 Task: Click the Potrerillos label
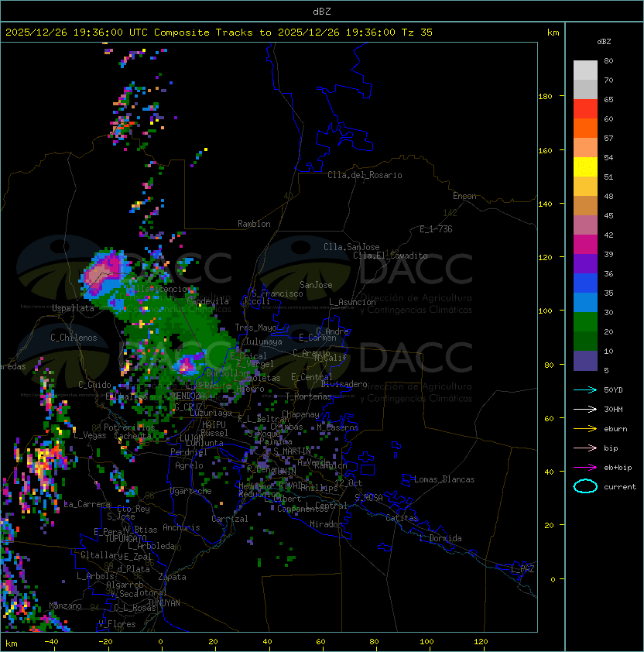point(129,427)
